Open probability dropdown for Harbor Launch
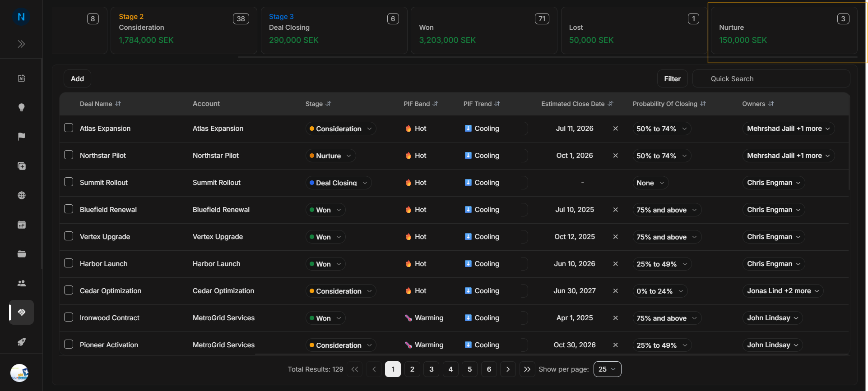This screenshot has height=391, width=868. (x=662, y=264)
